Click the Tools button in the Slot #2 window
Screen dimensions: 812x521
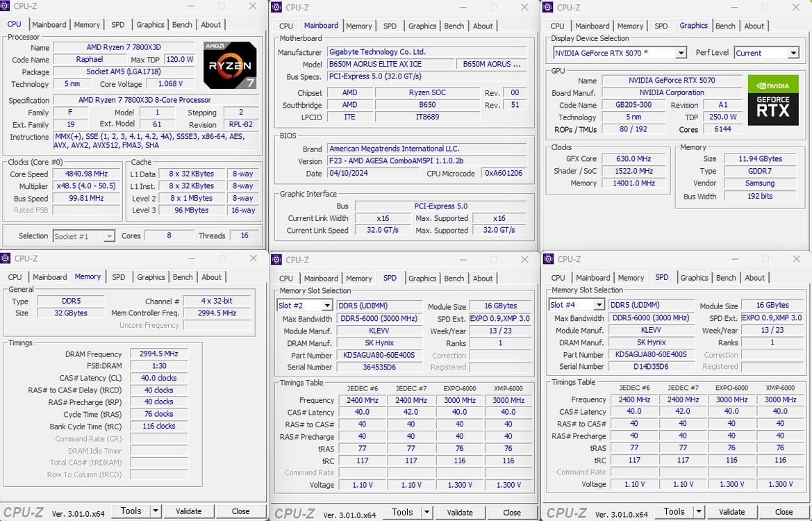[x=402, y=512]
